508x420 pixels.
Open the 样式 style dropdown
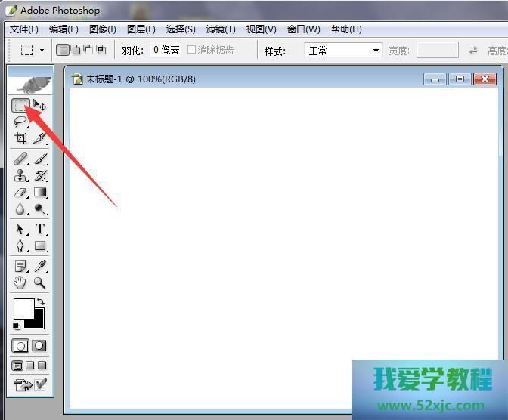pyautogui.click(x=342, y=51)
